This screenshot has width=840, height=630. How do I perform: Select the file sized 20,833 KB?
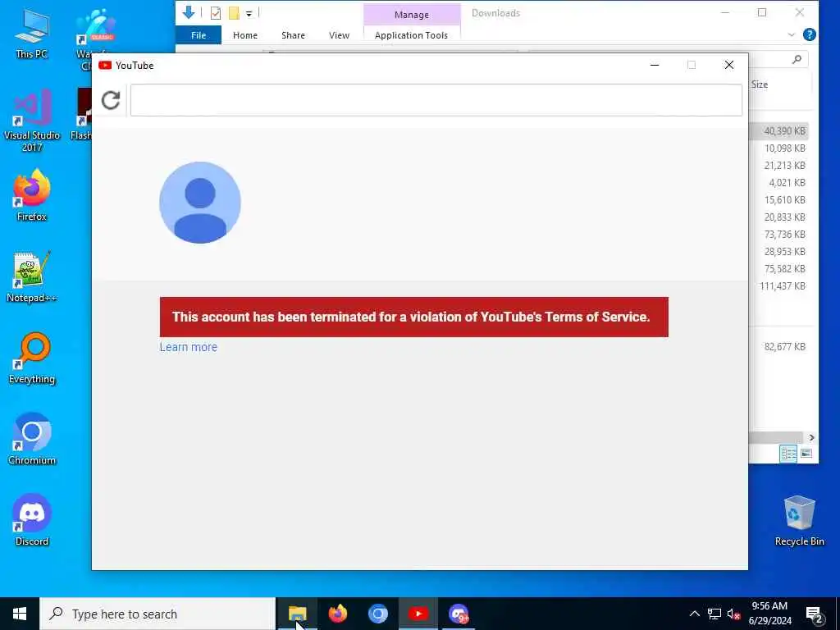(784, 217)
